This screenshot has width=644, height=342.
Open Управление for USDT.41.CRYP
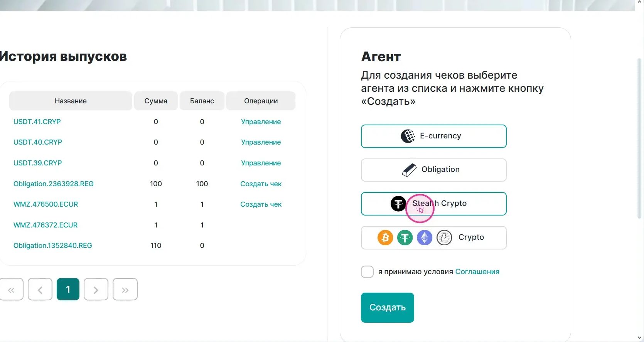click(261, 122)
